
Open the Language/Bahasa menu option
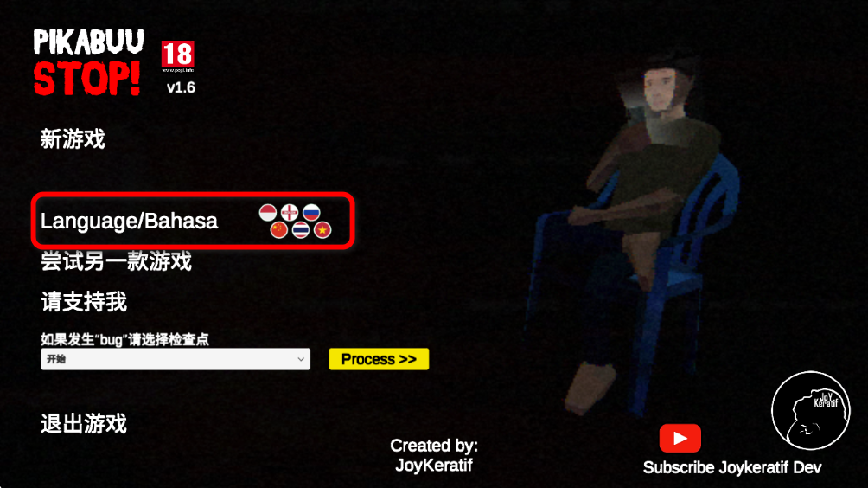coord(129,221)
